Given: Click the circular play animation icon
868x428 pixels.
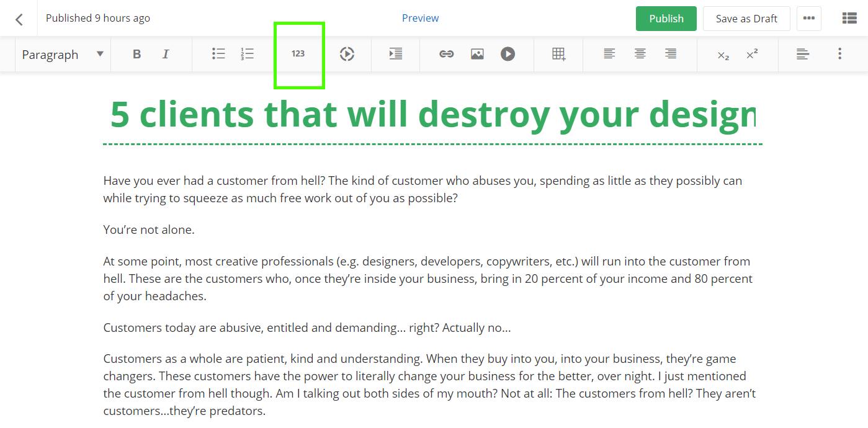Looking at the screenshot, I should (347, 55).
